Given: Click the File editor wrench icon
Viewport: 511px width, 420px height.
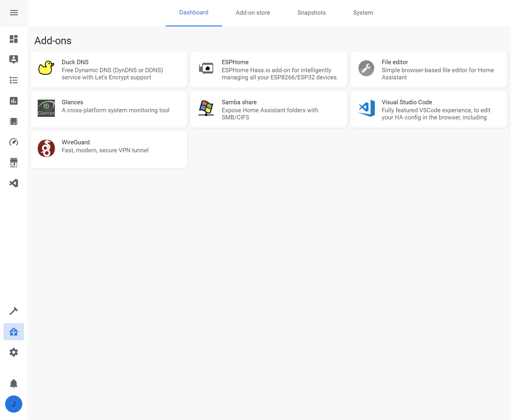Looking at the screenshot, I should click(x=366, y=68).
